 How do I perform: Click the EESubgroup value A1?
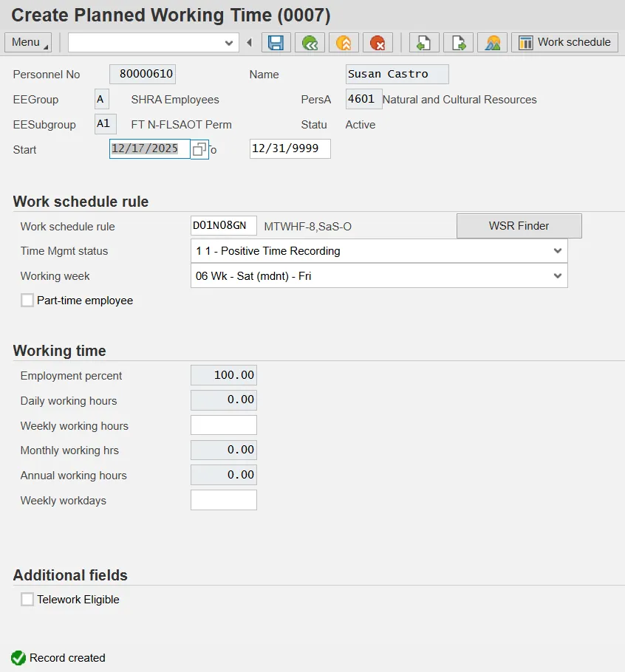click(x=106, y=124)
